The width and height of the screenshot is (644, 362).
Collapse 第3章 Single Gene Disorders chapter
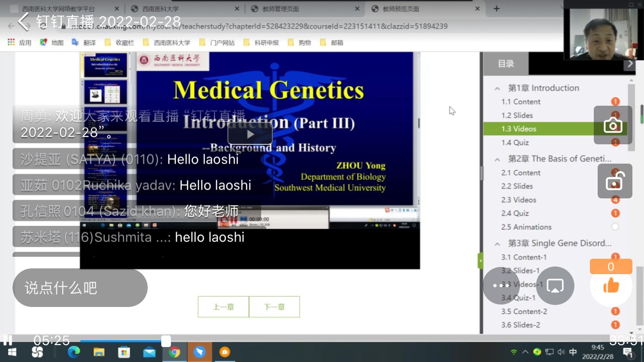click(497, 243)
